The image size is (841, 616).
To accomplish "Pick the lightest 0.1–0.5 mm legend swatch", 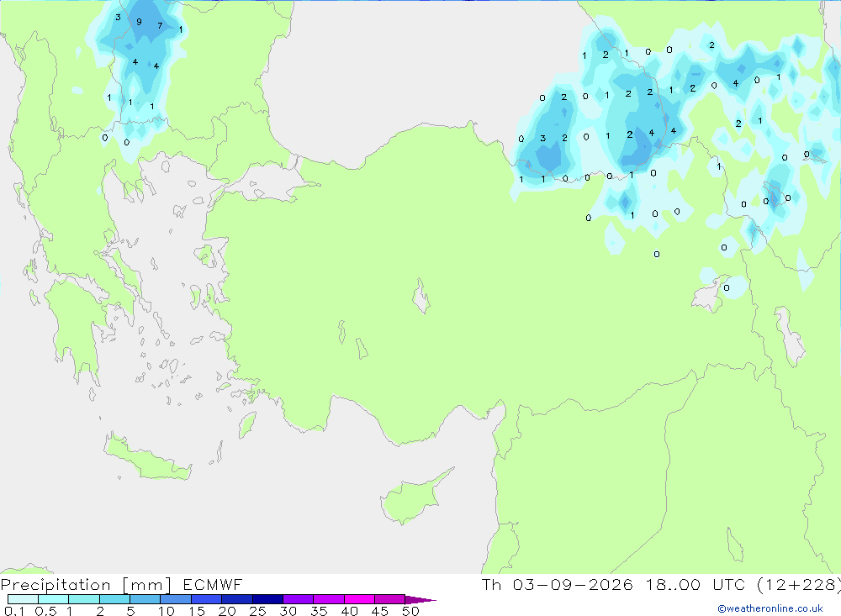I will [23, 599].
